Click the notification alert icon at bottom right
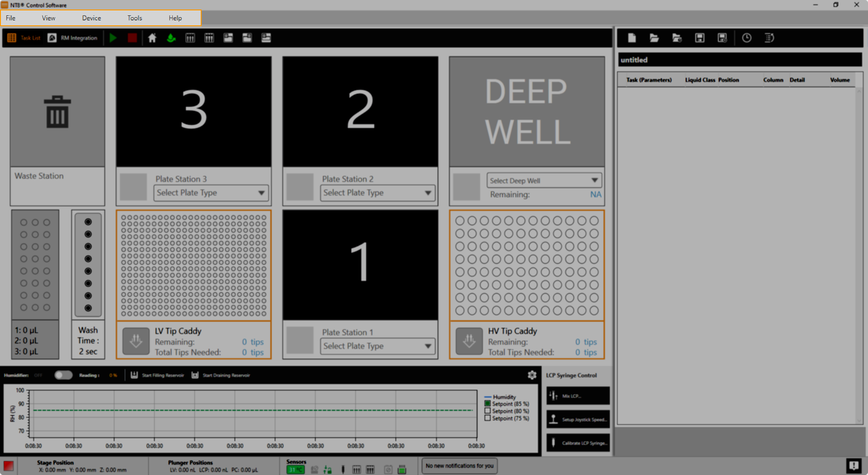The width and height of the screenshot is (868, 475). point(853,465)
